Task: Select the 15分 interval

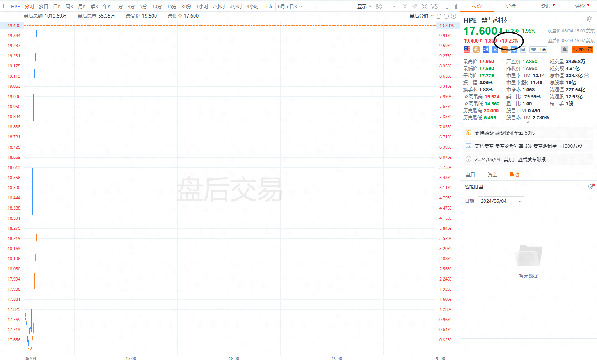Action: pyautogui.click(x=172, y=6)
